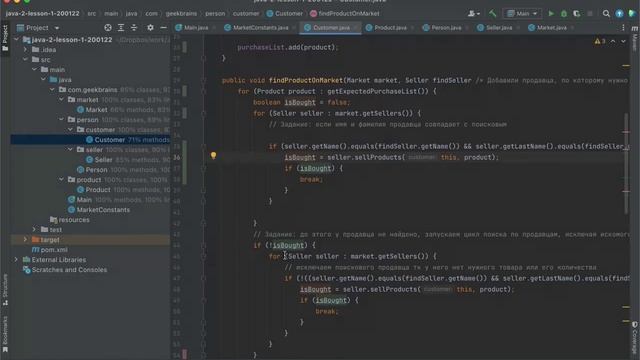
Task: Click geekbrains breadcrumb in navigation bar
Action: (x=181, y=13)
